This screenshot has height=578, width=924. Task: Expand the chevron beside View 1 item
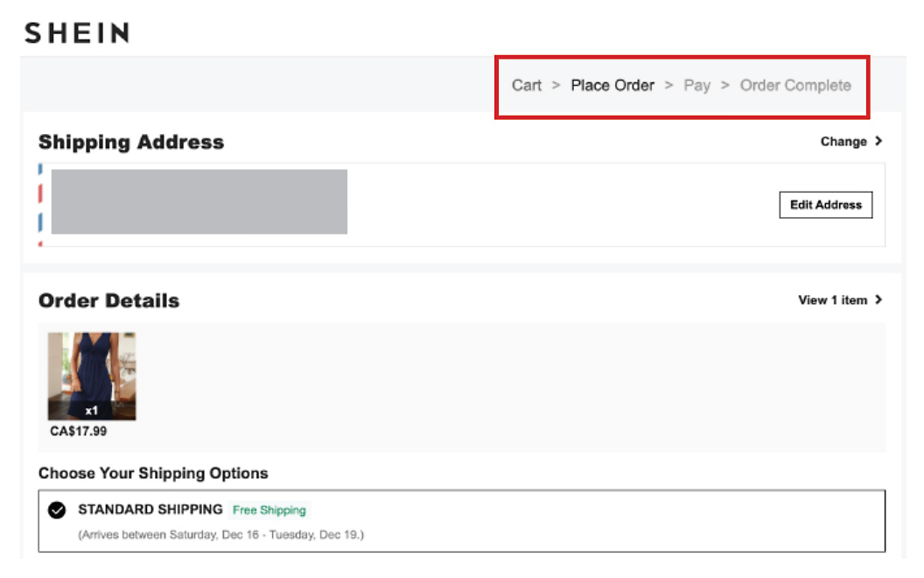coord(878,300)
